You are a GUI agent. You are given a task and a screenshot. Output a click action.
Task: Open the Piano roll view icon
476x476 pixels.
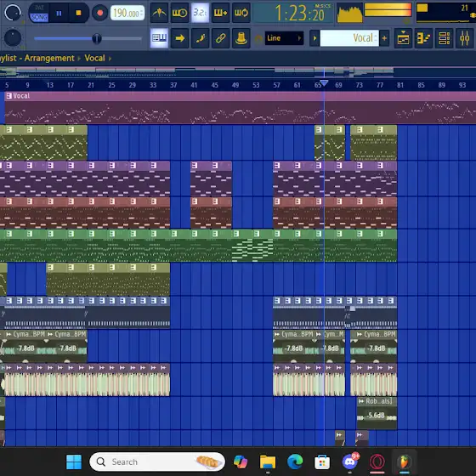[x=423, y=38]
